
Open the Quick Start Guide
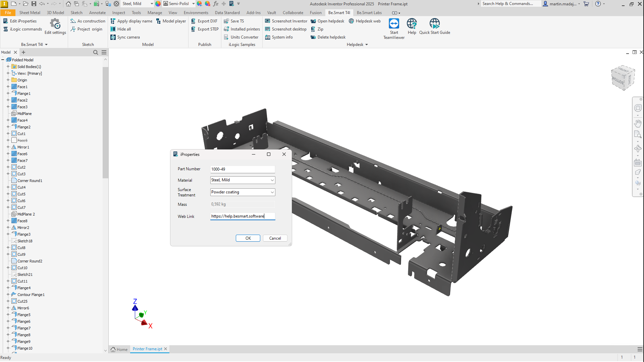coord(434,24)
